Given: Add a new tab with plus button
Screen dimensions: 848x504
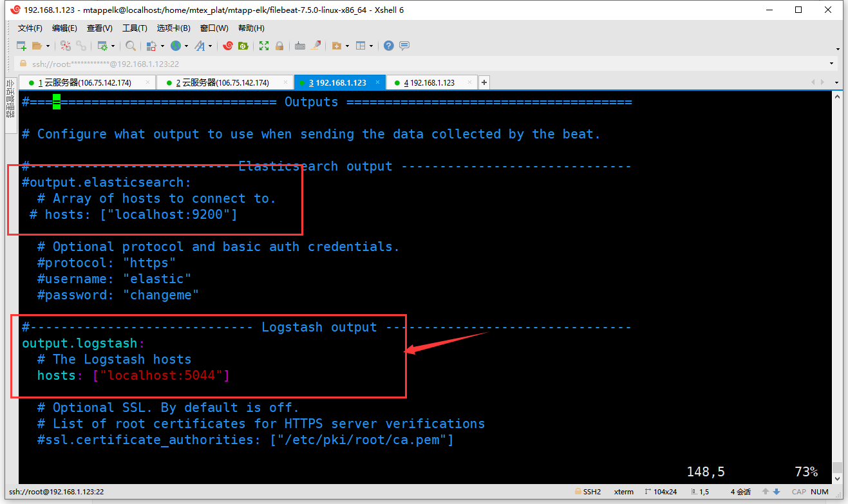Looking at the screenshot, I should (x=484, y=82).
